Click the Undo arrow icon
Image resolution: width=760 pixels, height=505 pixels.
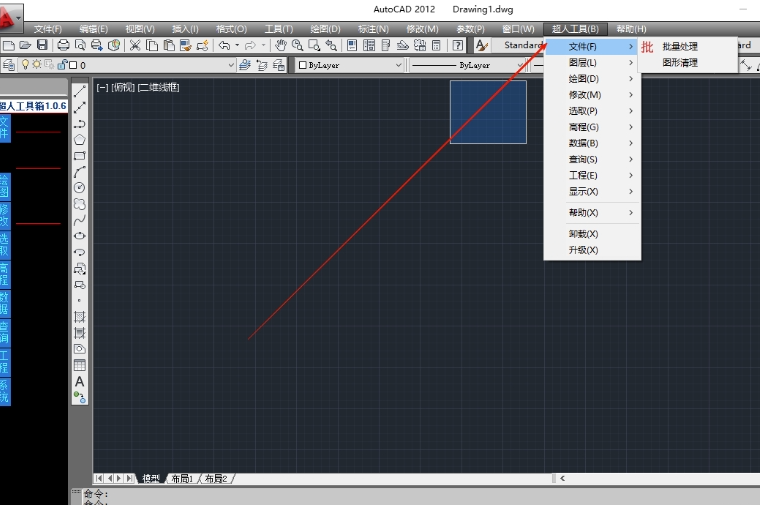224,46
